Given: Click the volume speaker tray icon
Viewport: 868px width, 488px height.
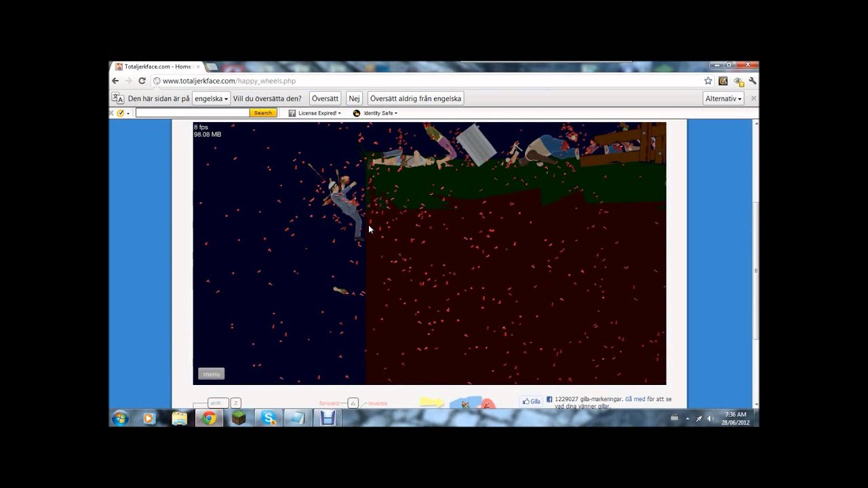Looking at the screenshot, I should (710, 418).
